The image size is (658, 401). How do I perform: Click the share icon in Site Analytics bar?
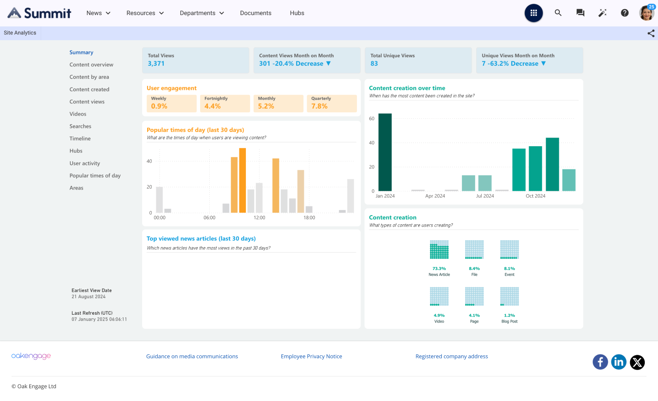pyautogui.click(x=651, y=33)
